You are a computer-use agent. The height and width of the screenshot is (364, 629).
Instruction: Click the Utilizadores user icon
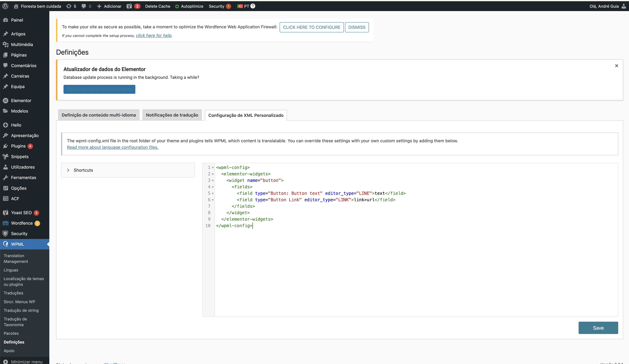tap(6, 167)
